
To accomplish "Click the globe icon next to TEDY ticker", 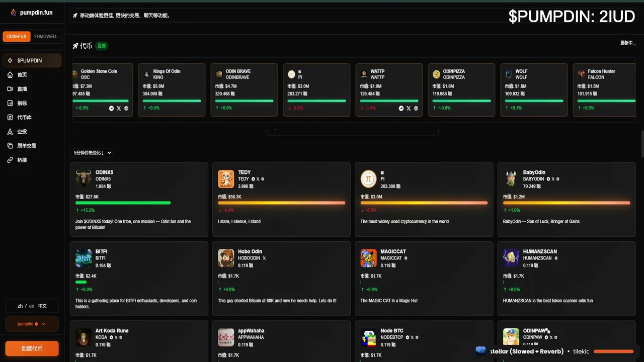I will pos(263,179).
